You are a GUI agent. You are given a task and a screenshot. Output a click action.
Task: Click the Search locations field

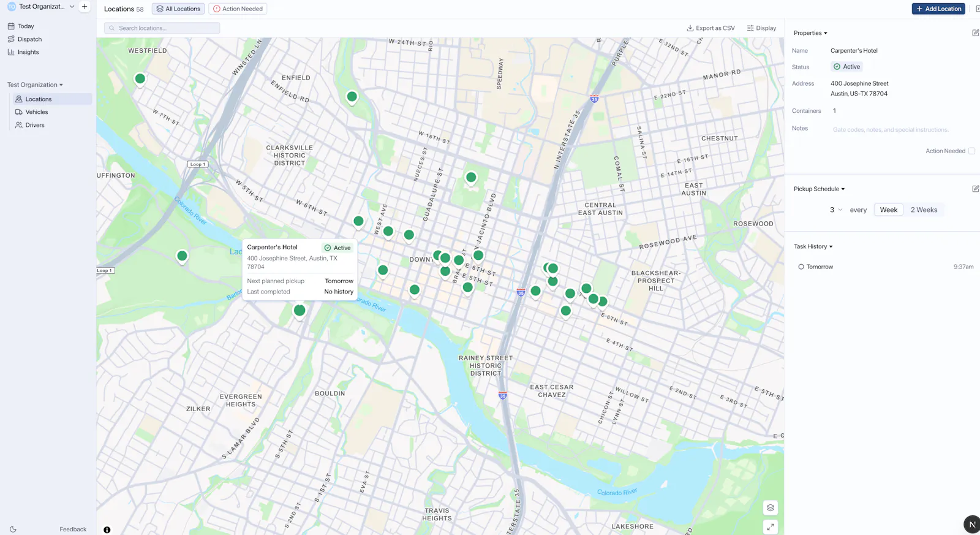pos(162,28)
